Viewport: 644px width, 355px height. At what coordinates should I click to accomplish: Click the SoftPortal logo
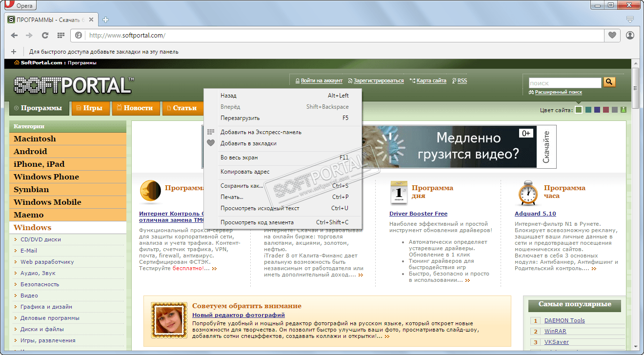pyautogui.click(x=73, y=85)
